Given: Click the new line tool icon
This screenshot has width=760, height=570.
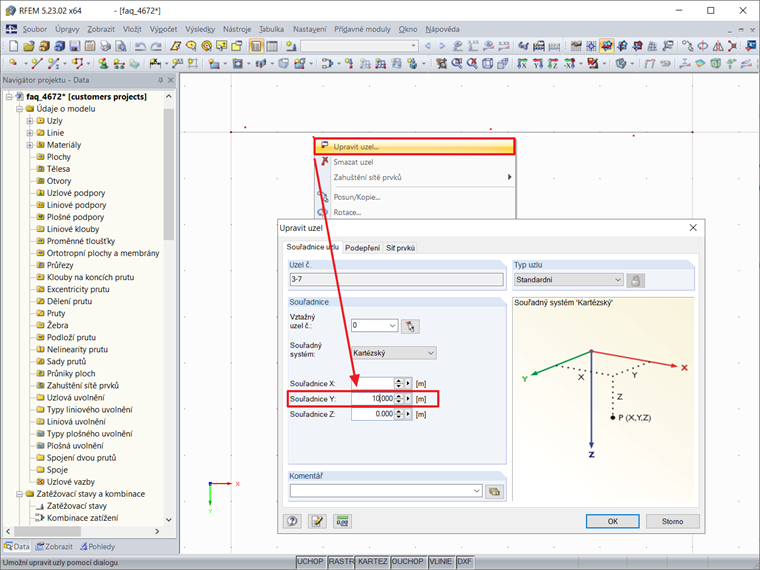Looking at the screenshot, I should click(x=37, y=63).
